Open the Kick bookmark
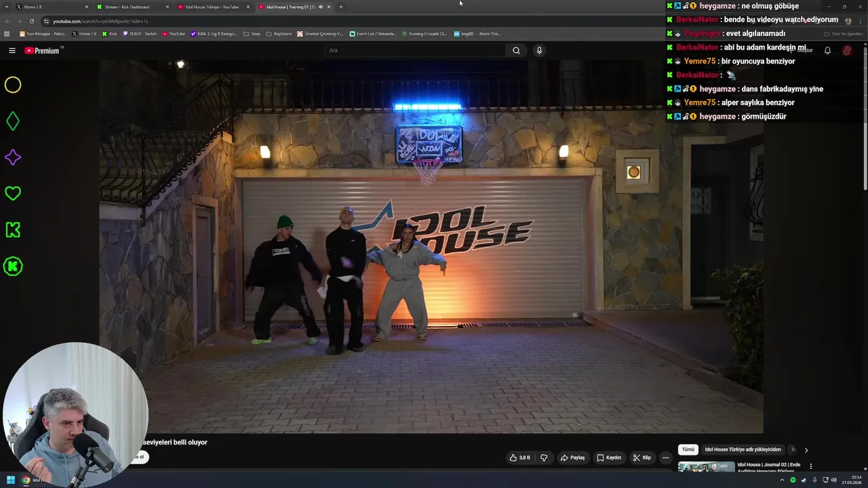 coord(110,33)
